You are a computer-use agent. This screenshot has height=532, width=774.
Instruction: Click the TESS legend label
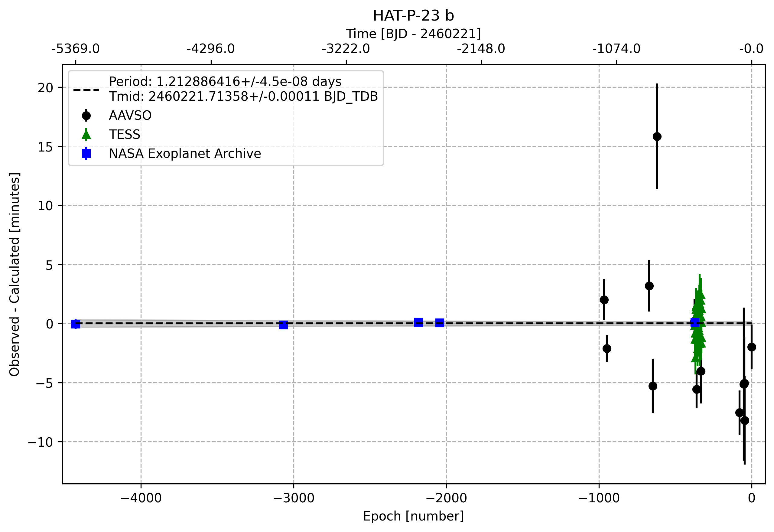[125, 135]
